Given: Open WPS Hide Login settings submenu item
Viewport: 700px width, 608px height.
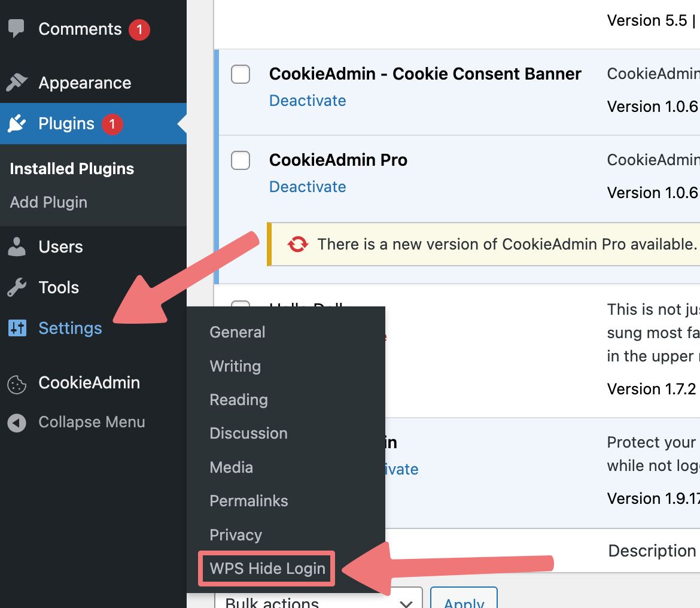Looking at the screenshot, I should point(267,569).
